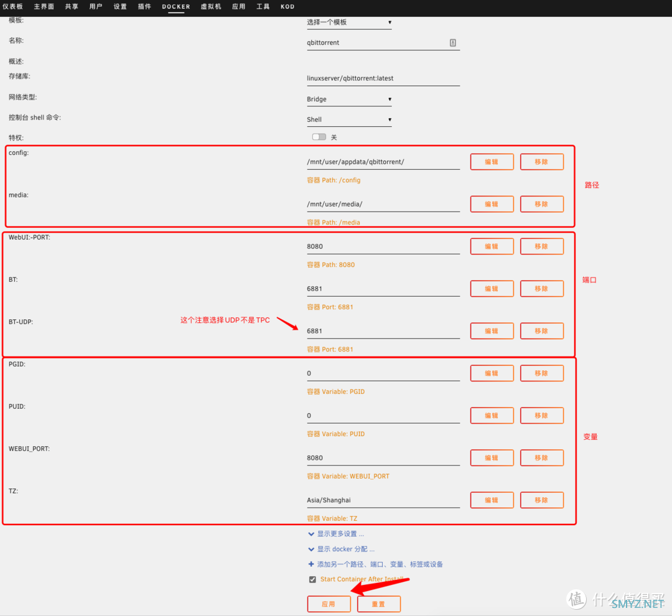Viewport: 672px width, 616px height.
Task: Click 编辑 for the TZ variable
Action: tap(492, 500)
